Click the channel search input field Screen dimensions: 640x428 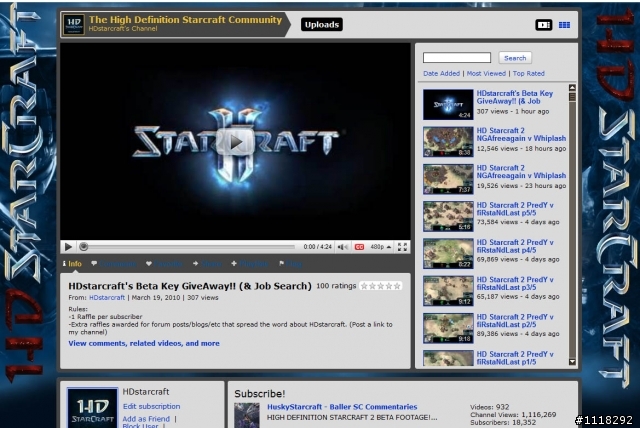point(457,58)
